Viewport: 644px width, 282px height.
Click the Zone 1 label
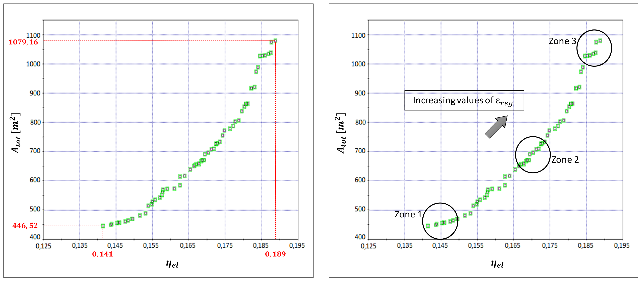tap(408, 215)
